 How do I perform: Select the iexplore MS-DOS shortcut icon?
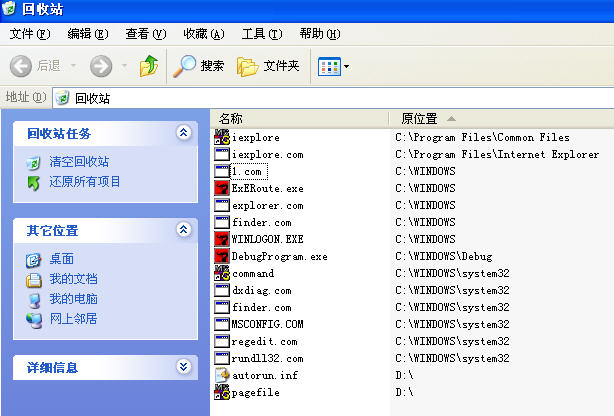point(222,137)
